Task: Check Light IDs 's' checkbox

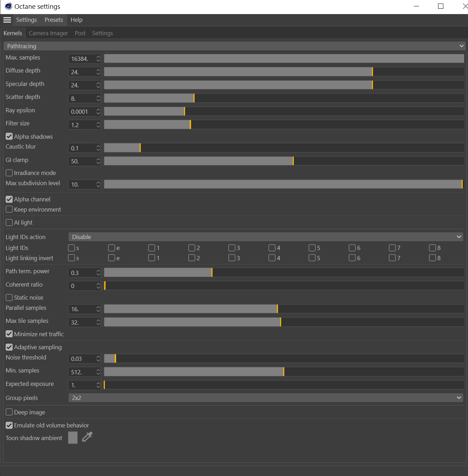Action: point(71,248)
